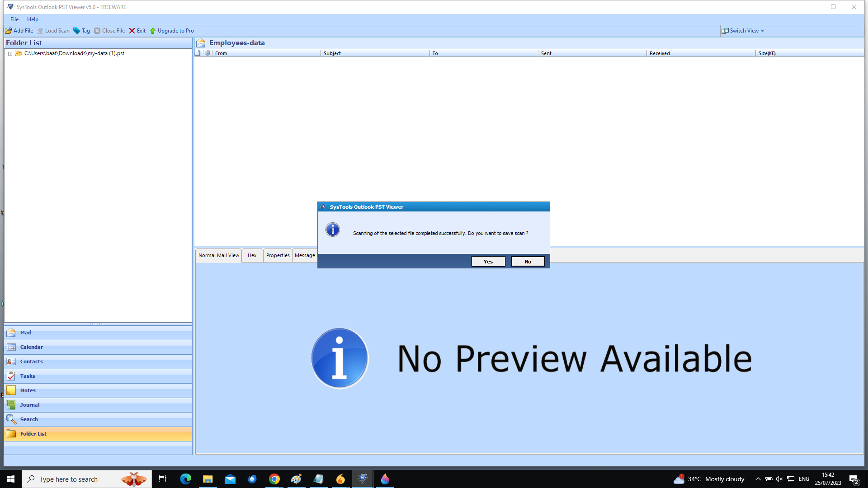Click the Tag toolbar icon
868x488 pixels.
[x=77, y=31]
